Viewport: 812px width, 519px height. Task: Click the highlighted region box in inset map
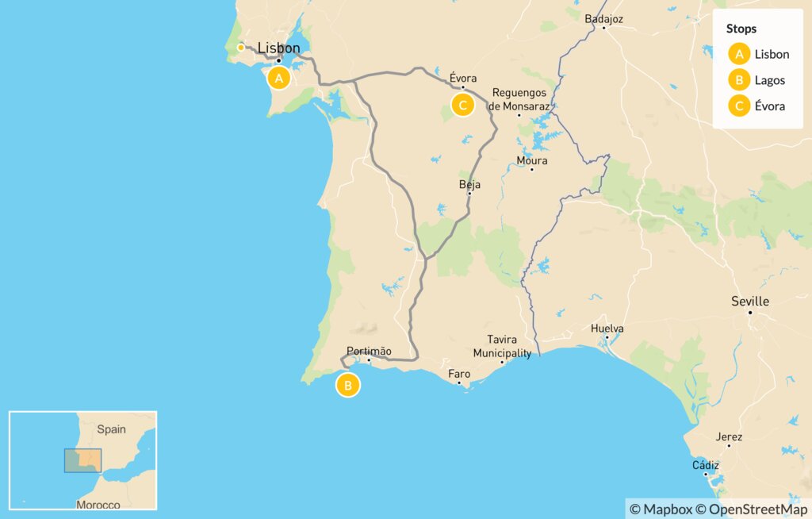coord(82,460)
